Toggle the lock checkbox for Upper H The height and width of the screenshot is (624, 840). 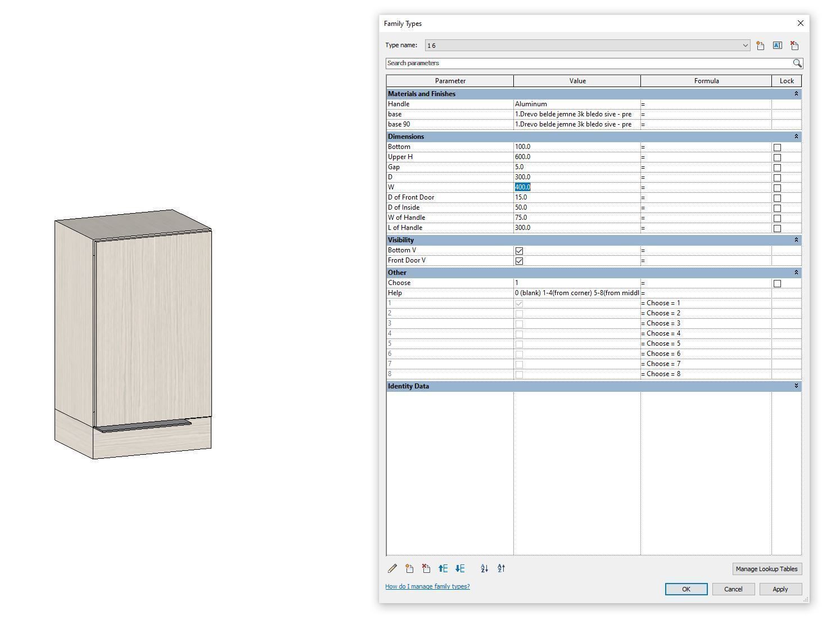click(777, 157)
